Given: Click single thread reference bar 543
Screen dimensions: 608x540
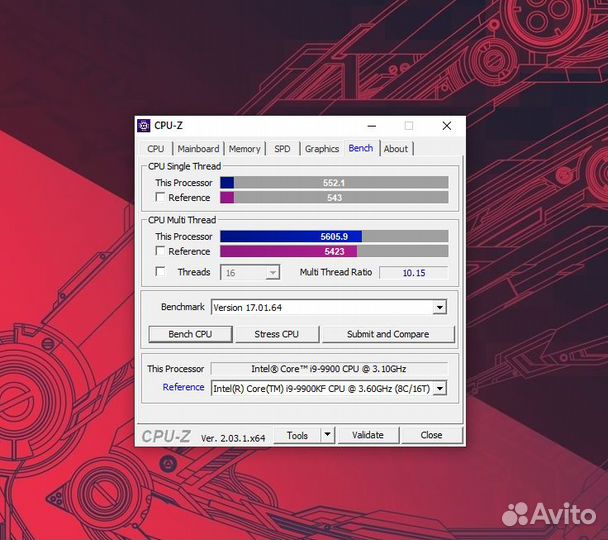Looking at the screenshot, I should point(334,197).
